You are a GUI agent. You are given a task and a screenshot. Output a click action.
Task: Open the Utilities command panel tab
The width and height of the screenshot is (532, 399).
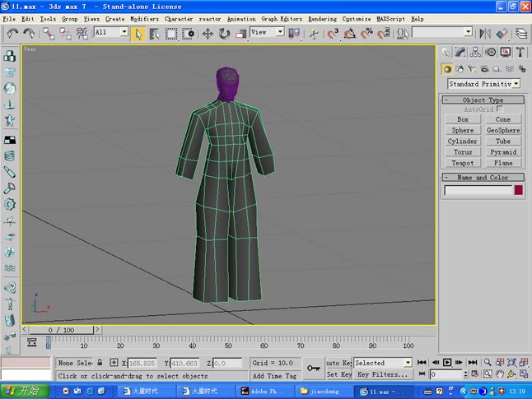(520, 52)
